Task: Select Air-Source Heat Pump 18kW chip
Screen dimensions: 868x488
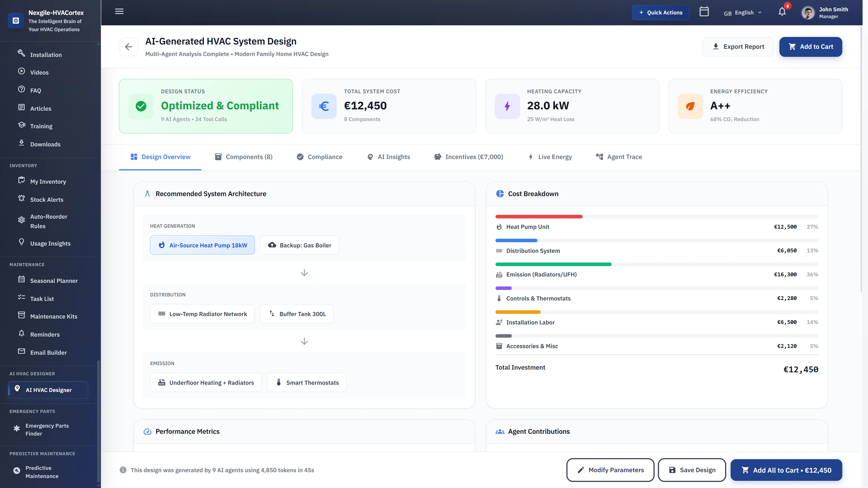Action: click(x=202, y=245)
